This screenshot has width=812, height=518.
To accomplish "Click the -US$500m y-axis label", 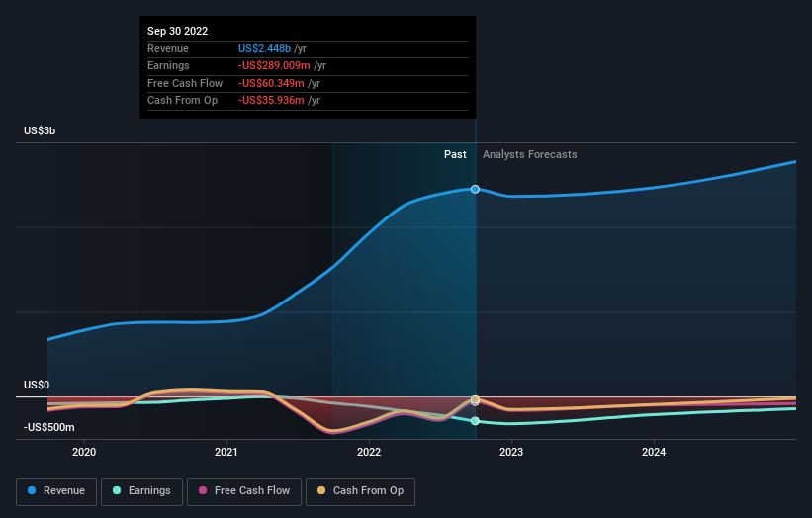I will click(x=48, y=427).
